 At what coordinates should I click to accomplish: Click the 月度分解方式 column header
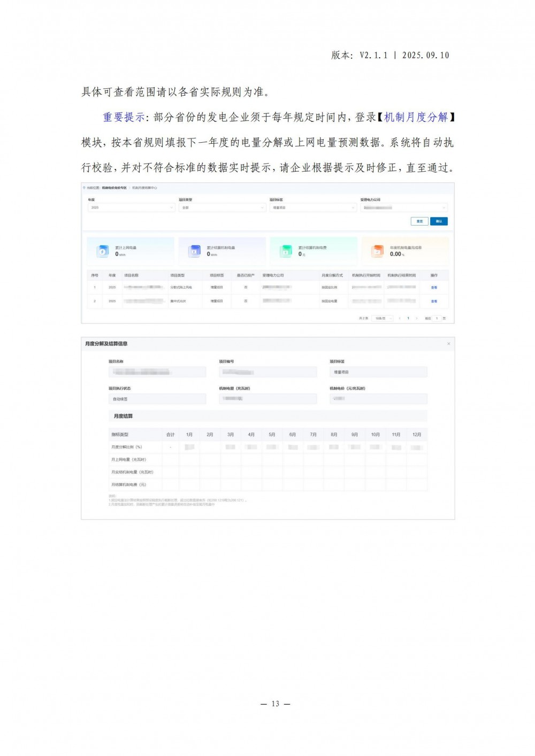click(332, 275)
